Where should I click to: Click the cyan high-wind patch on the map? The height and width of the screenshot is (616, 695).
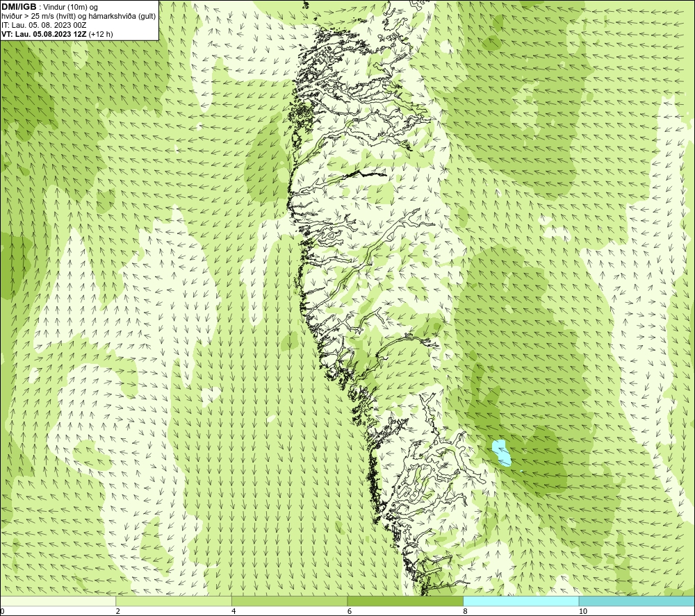coord(501,453)
